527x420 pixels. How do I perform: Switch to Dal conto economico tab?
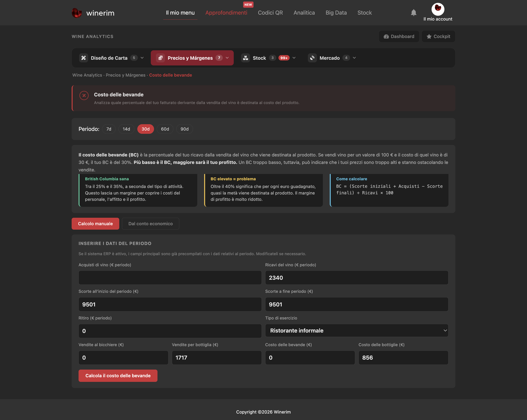[x=150, y=224]
